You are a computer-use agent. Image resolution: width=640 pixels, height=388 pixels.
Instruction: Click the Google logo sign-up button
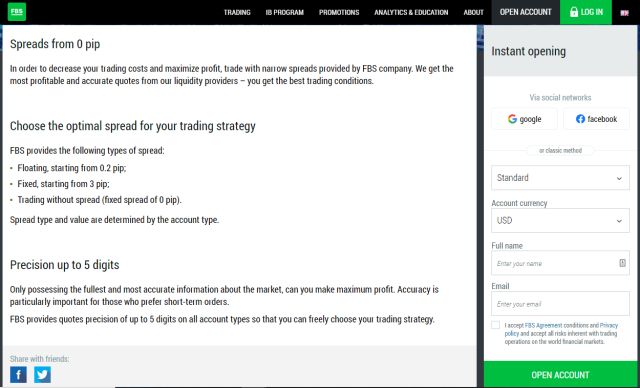coord(524,119)
